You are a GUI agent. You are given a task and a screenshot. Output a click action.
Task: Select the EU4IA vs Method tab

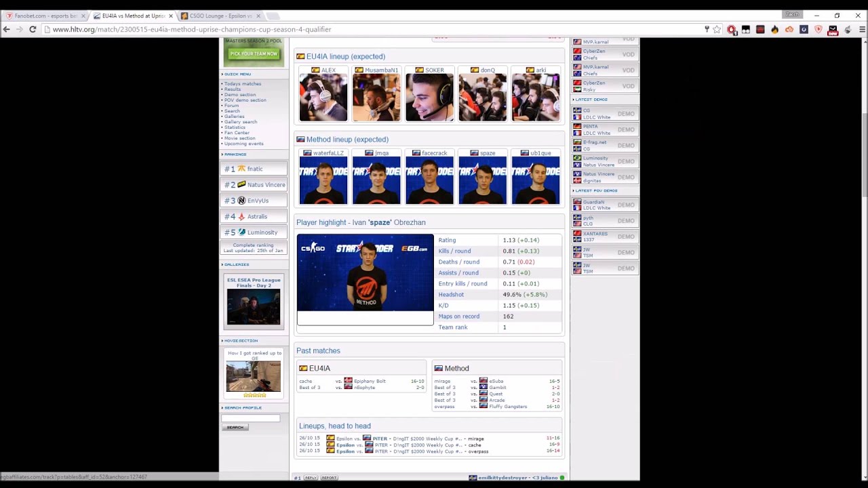(132, 16)
